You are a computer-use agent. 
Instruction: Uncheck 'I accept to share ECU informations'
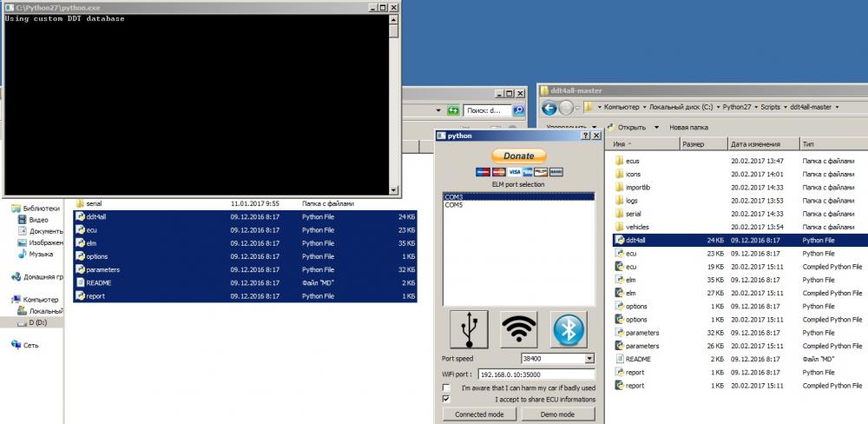coord(446,399)
